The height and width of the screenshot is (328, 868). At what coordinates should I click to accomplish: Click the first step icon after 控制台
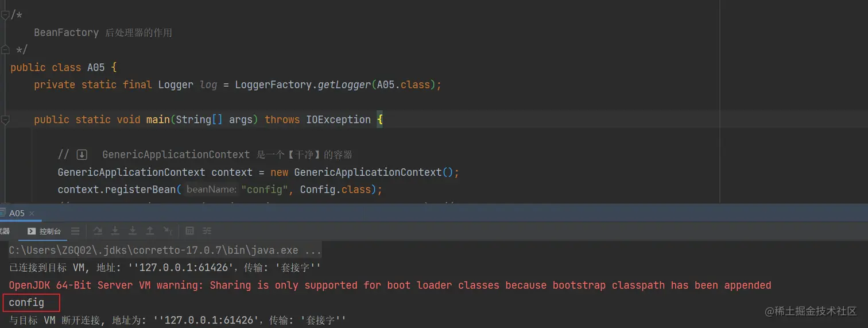coord(98,231)
